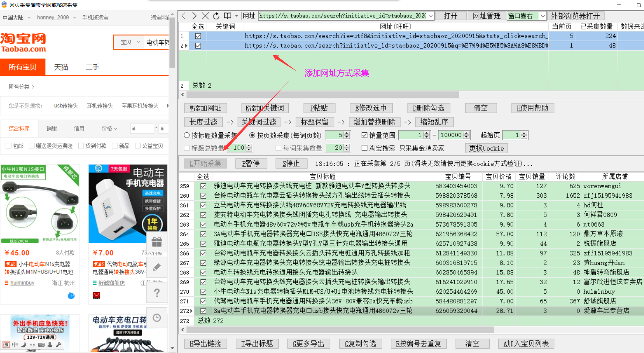Switch to the 天猫 tab

tap(61, 67)
